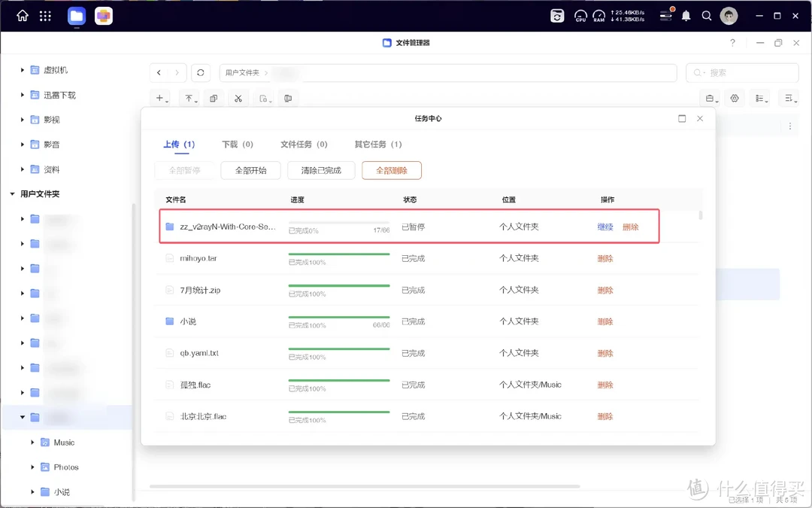The height and width of the screenshot is (508, 812).
Task: Click the refresh icon beside navigation arrows
Action: [x=200, y=72]
